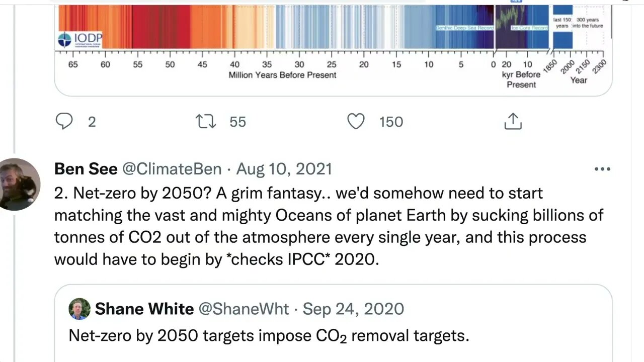Like the tweet with 150 likes
Image resolution: width=644 pixels, height=362 pixels.
(x=356, y=122)
